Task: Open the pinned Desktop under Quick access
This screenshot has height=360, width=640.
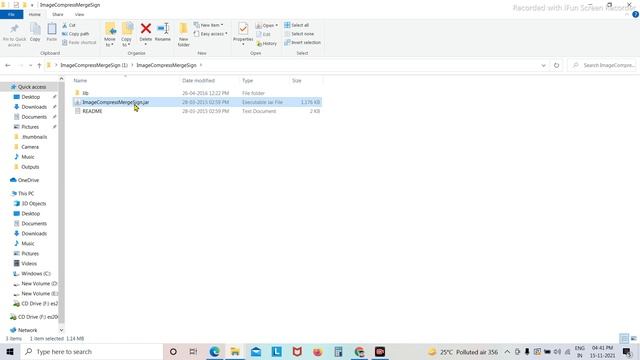Action: (x=31, y=97)
